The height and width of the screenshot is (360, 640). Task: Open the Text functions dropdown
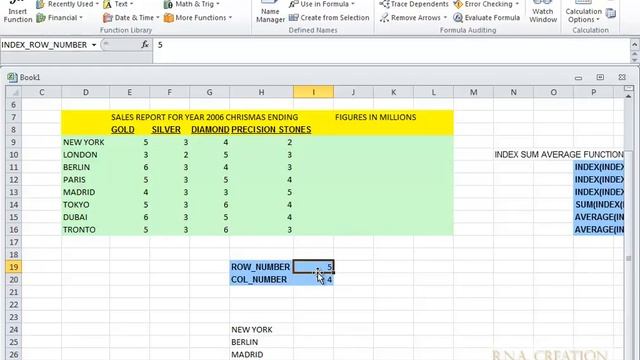coord(118,4)
